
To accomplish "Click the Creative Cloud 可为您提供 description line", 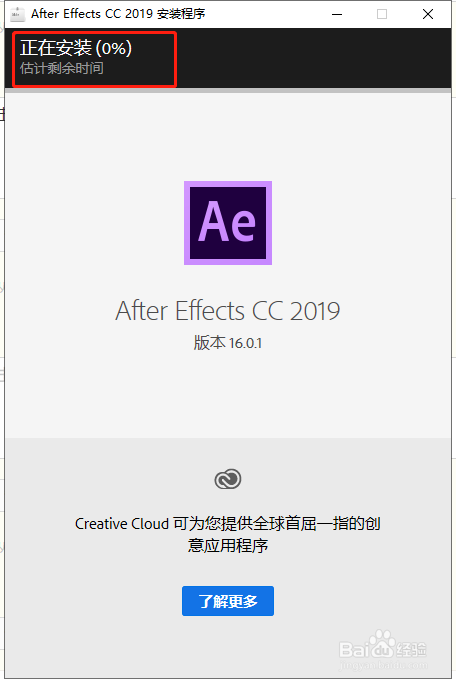I will pos(228,524).
